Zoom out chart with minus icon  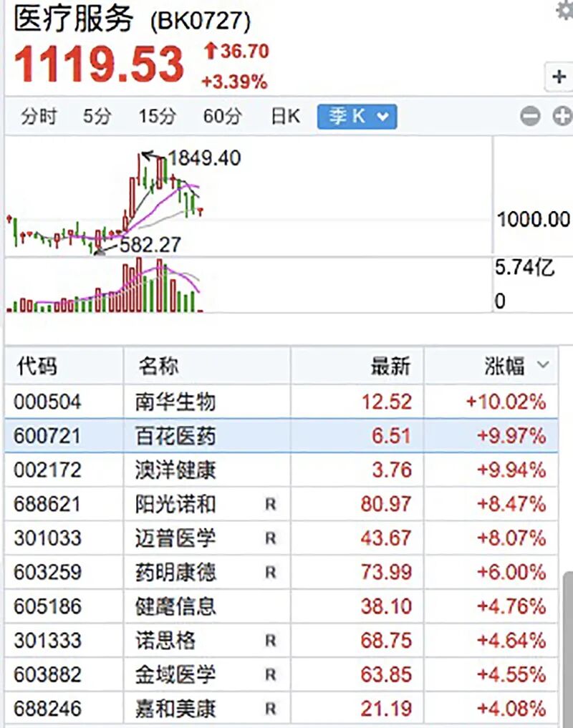[x=530, y=116]
